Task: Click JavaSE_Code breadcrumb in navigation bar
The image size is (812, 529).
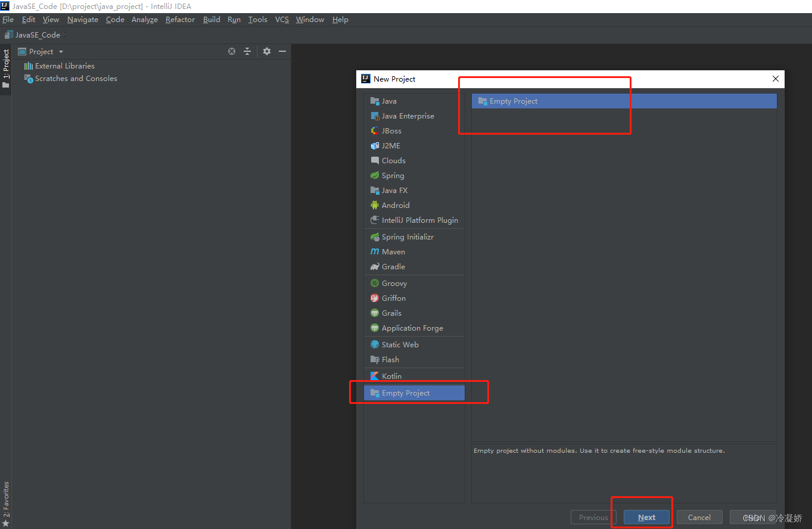Action: pyautogui.click(x=33, y=35)
